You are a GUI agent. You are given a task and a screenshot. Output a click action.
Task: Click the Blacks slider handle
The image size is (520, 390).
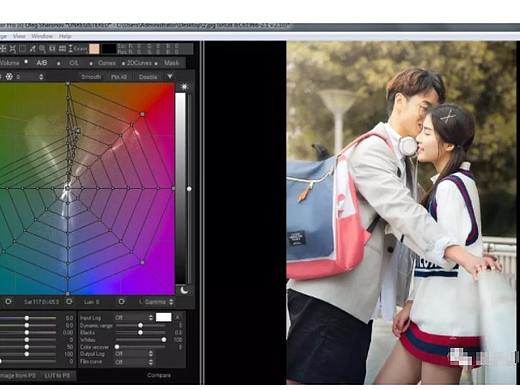tap(141, 332)
